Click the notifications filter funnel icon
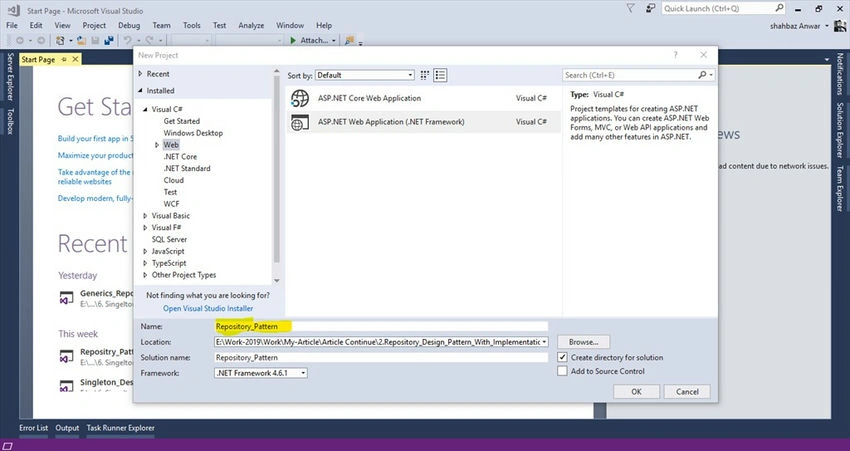Viewport: 850px width, 451px height. [630, 8]
